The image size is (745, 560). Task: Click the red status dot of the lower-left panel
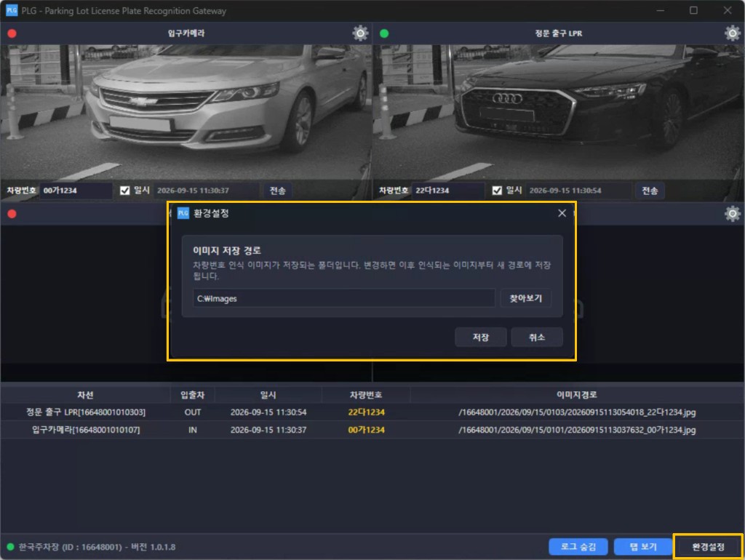click(x=12, y=214)
